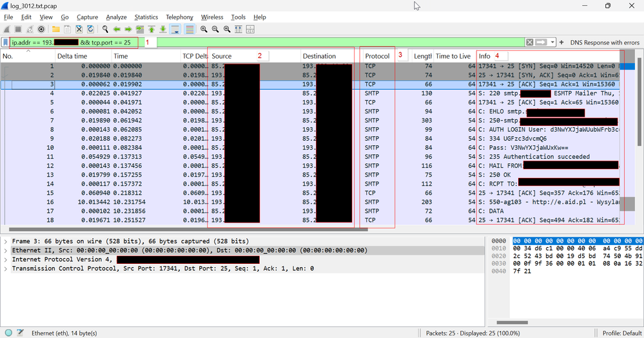Open the Go menu
Image resolution: width=644 pixels, height=338 pixels.
point(64,17)
